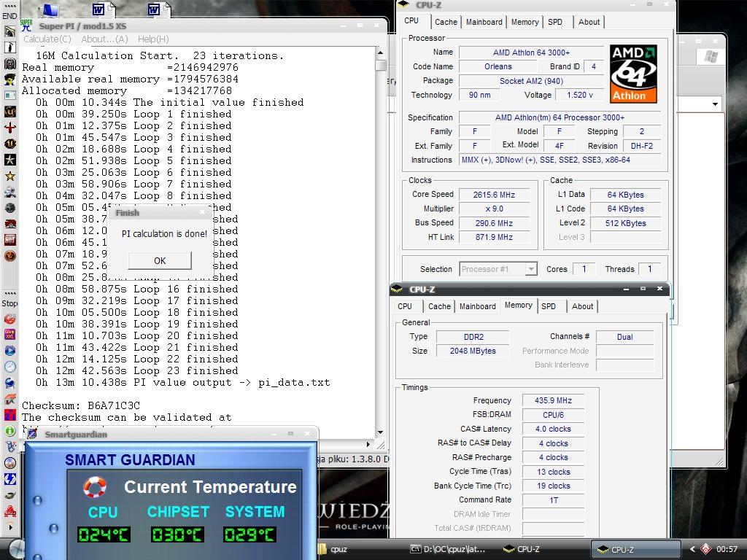The height and width of the screenshot is (560, 747).
Task: Expand the Processor #1 selection dropdown
Action: coord(531,269)
